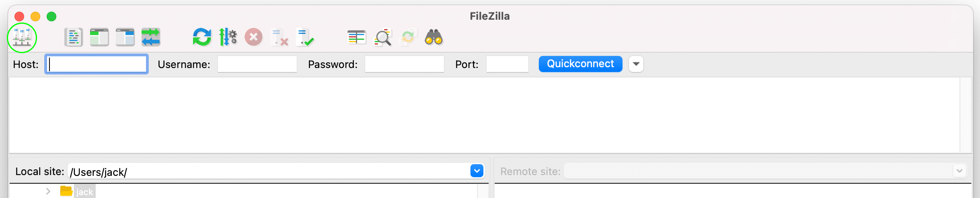Screen dimensions: 980x198
Task: Select the jack folder in local tree
Action: tap(84, 192)
